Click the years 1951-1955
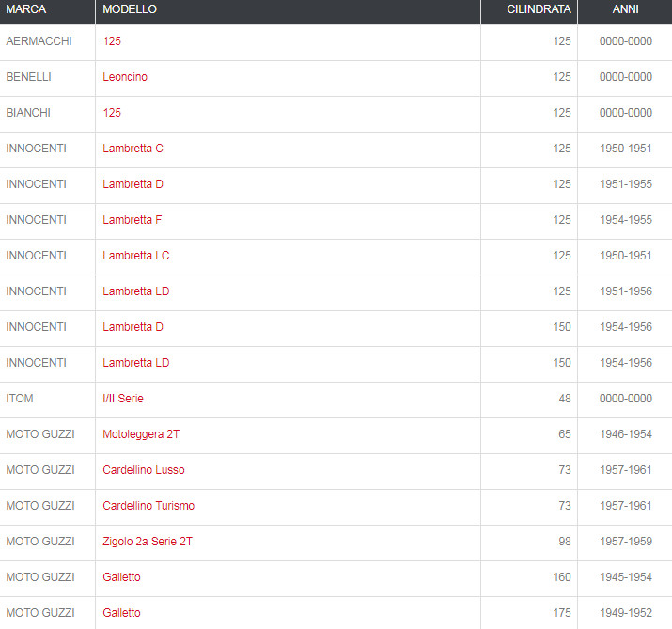 pyautogui.click(x=626, y=184)
